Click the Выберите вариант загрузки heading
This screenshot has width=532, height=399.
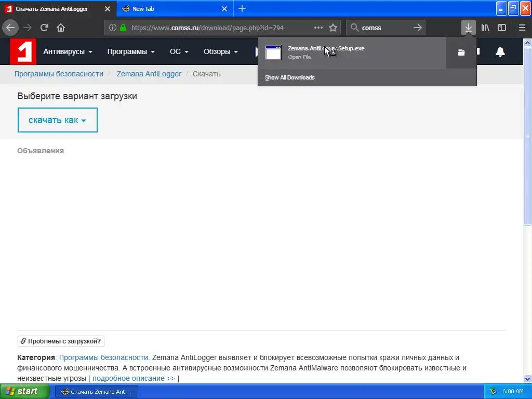point(77,96)
